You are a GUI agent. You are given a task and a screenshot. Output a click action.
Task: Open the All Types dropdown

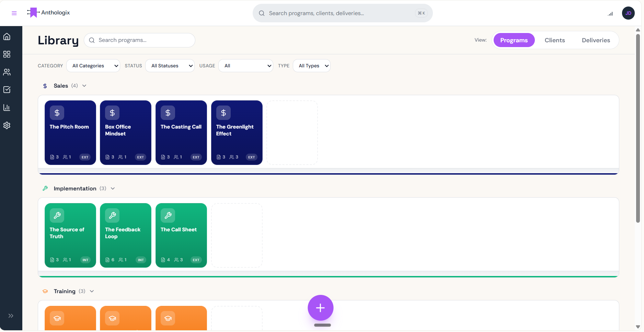[312, 66]
